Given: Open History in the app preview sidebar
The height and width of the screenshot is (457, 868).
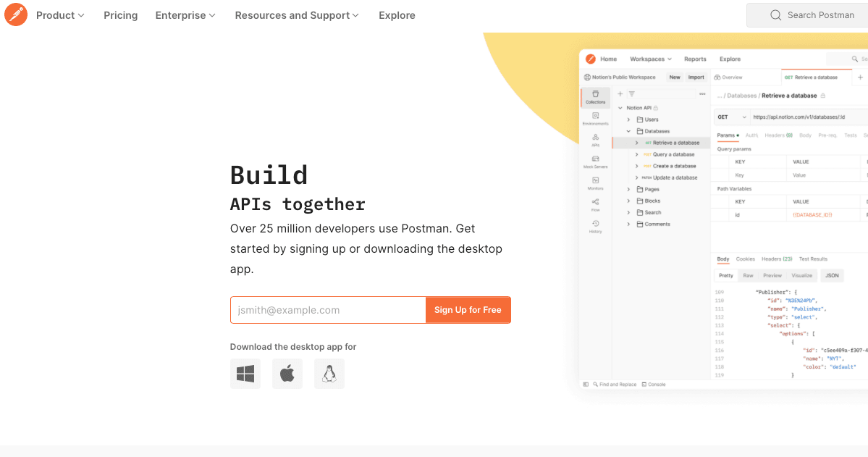Looking at the screenshot, I should coord(596,227).
